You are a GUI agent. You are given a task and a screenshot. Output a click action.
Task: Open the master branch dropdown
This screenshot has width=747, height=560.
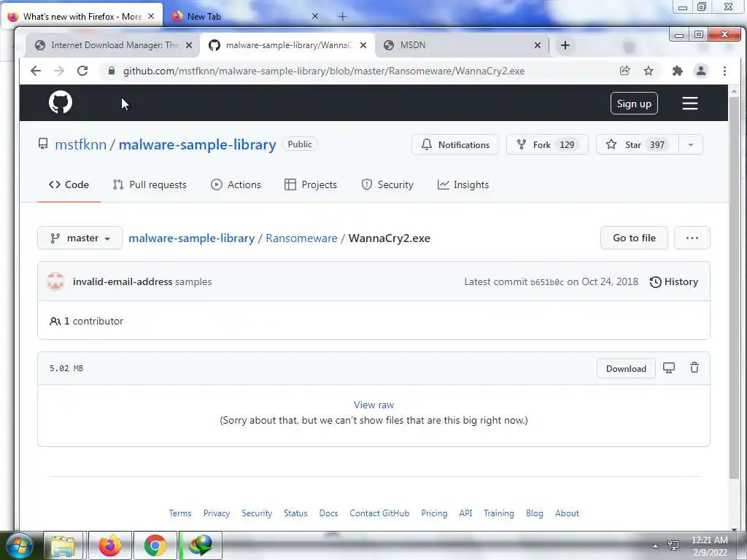point(80,238)
